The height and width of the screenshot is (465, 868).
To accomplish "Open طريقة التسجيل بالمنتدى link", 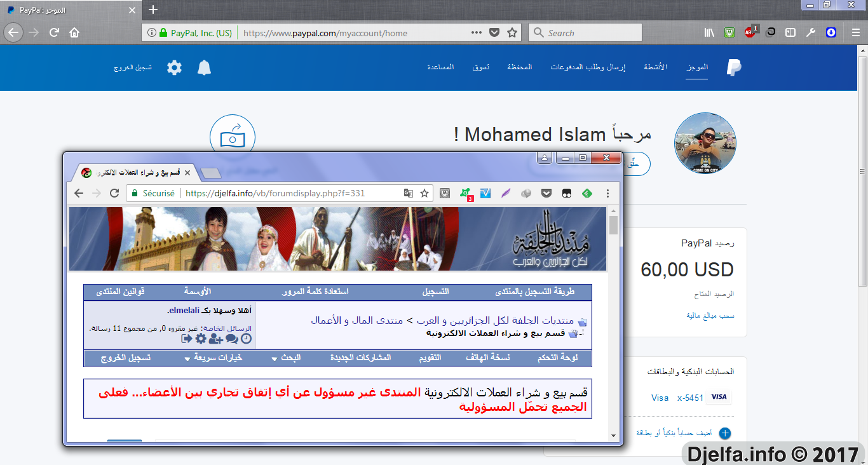I will click(534, 292).
